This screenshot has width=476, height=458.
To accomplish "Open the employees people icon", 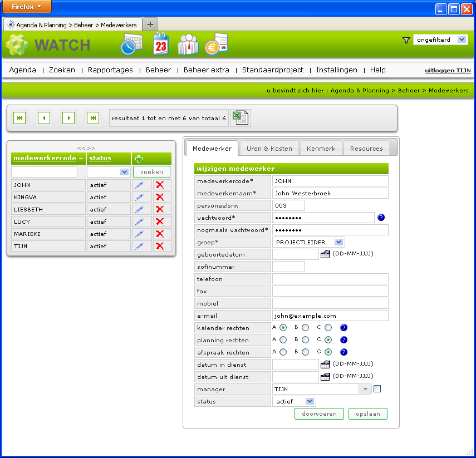I will click(188, 45).
